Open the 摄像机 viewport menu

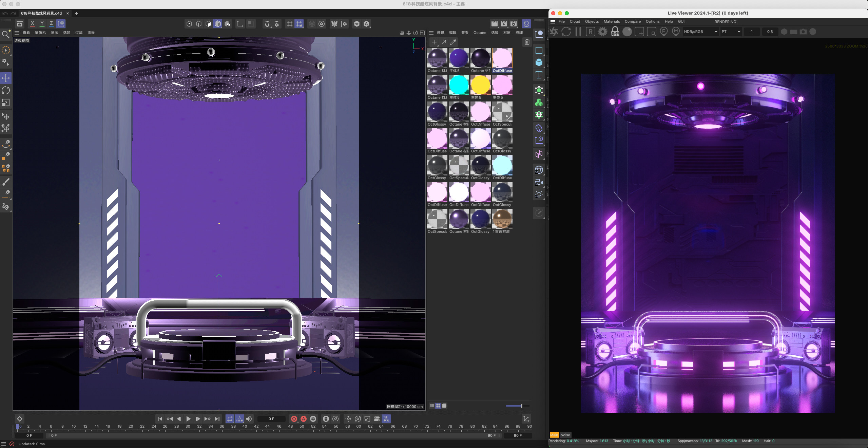pyautogui.click(x=40, y=33)
